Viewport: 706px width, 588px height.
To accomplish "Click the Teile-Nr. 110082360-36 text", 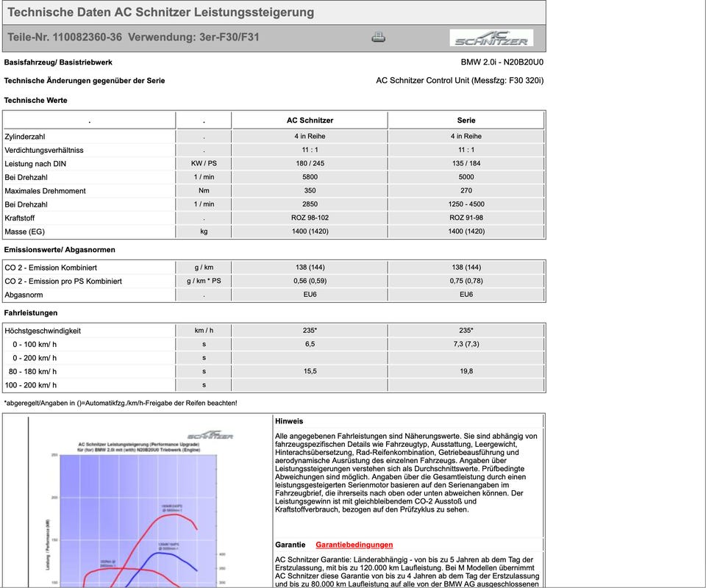I will point(65,37).
